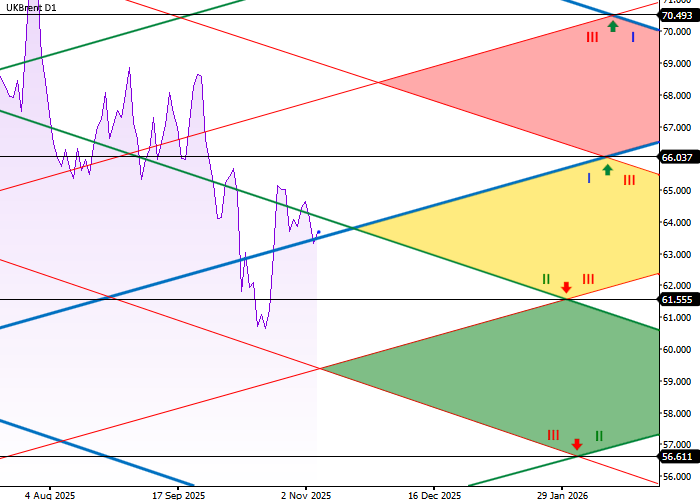Select the green II label above the 61.555 line

[x=546, y=278]
